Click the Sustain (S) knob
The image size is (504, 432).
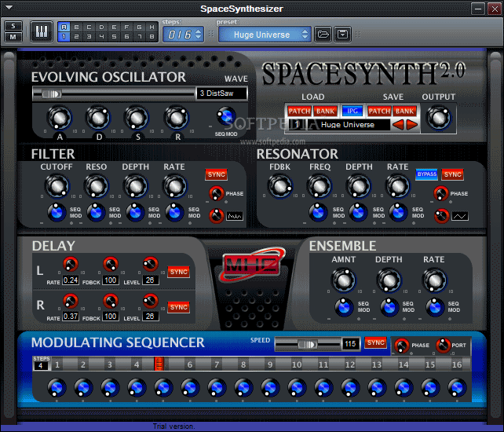(x=137, y=118)
